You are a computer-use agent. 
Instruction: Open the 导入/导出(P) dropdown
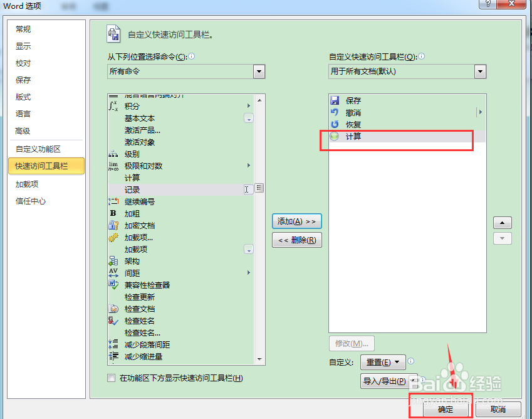389,381
